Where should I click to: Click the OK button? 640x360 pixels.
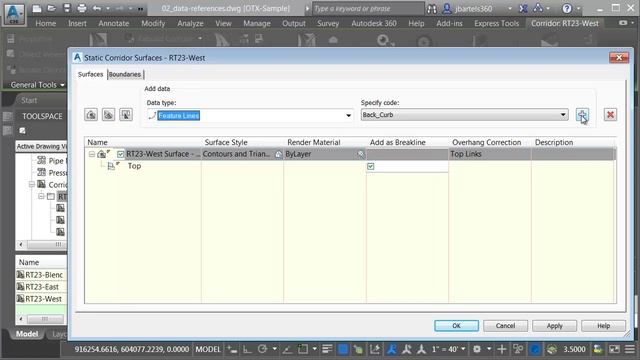(x=456, y=326)
